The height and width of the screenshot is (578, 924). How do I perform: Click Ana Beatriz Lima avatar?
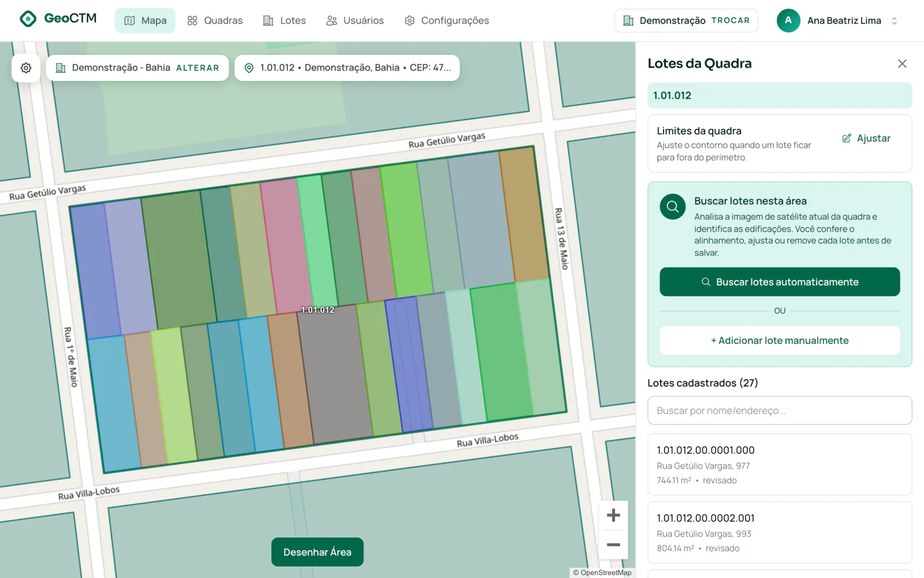(x=788, y=20)
